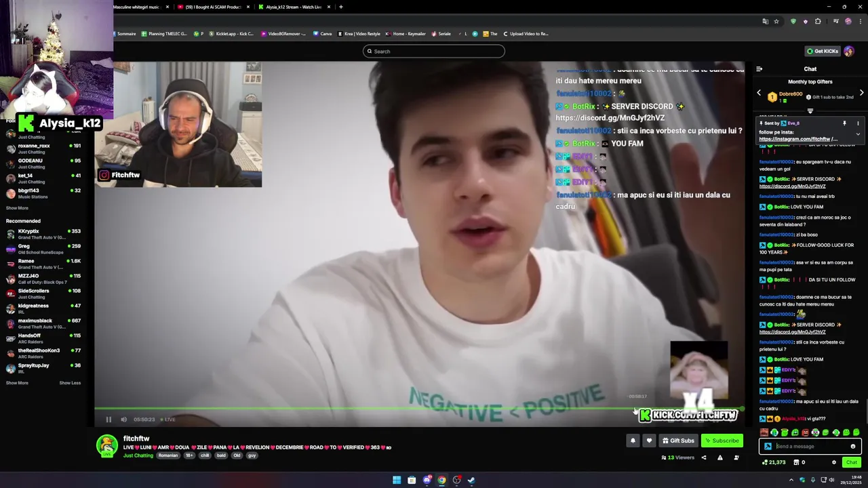This screenshot has width=868, height=488.
Task: Expand the pinned message chevron
Action: [x=858, y=134]
